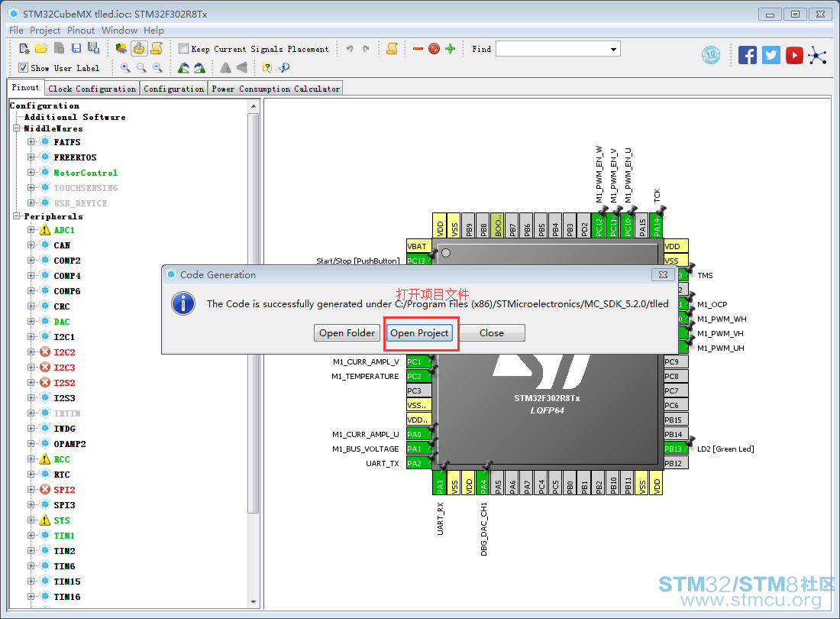Click the tree panel scrollbar up arrow
This screenshot has height=619, width=840.
tap(254, 106)
